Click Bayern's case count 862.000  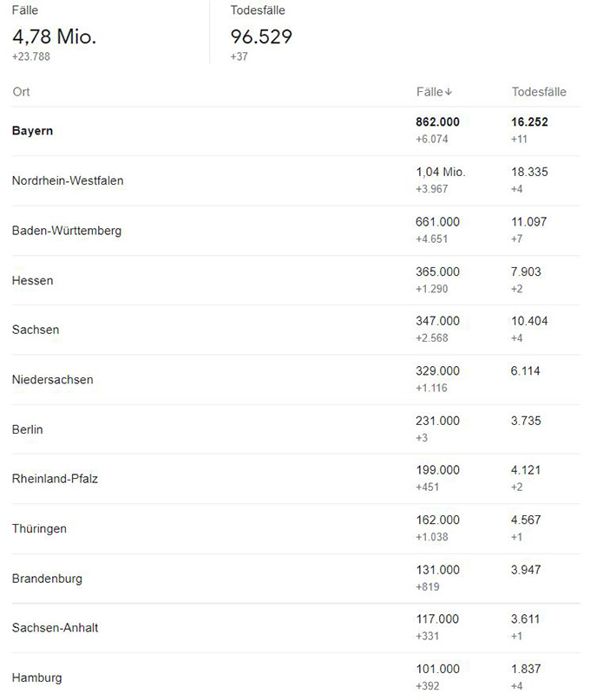[438, 122]
